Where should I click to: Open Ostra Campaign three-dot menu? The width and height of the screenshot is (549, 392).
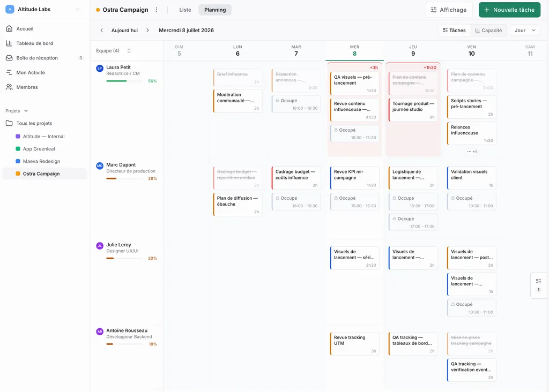(x=157, y=10)
